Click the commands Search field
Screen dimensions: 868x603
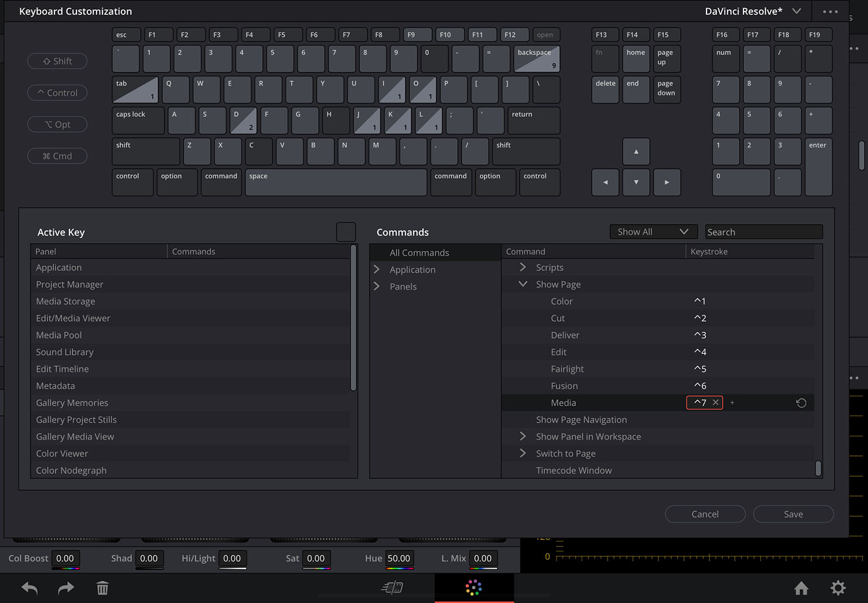[763, 232]
